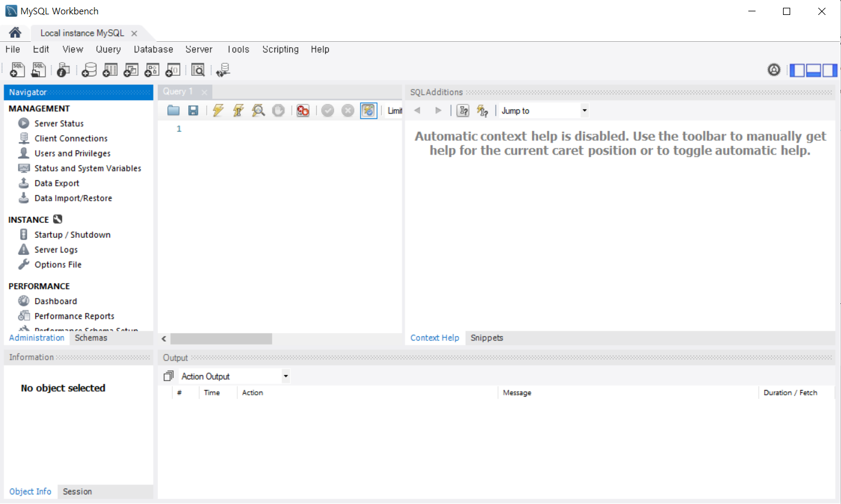Close the Query 1 tab

click(x=204, y=92)
